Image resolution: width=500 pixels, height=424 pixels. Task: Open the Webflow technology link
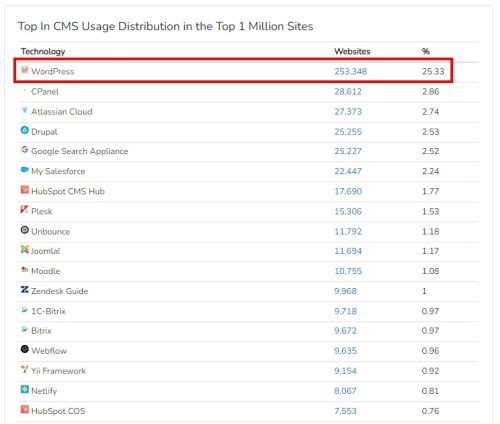coord(49,351)
